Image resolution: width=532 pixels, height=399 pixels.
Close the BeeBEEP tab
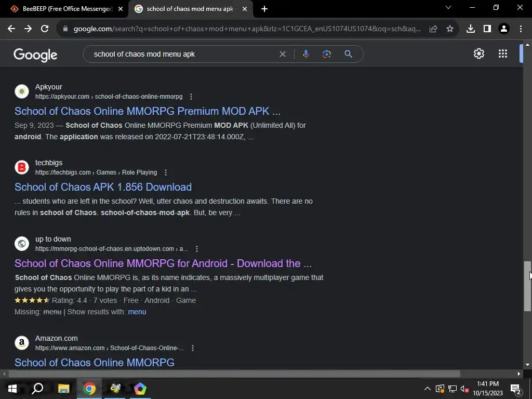pyautogui.click(x=121, y=9)
